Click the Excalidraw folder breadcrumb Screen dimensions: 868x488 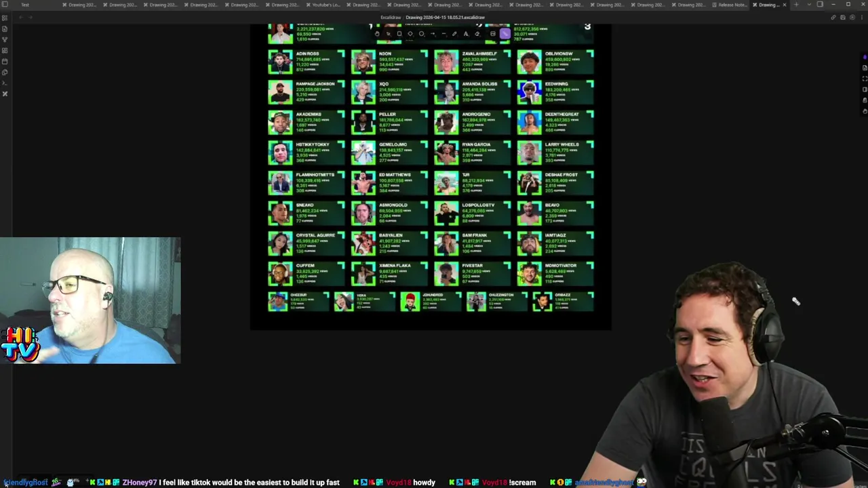(391, 18)
